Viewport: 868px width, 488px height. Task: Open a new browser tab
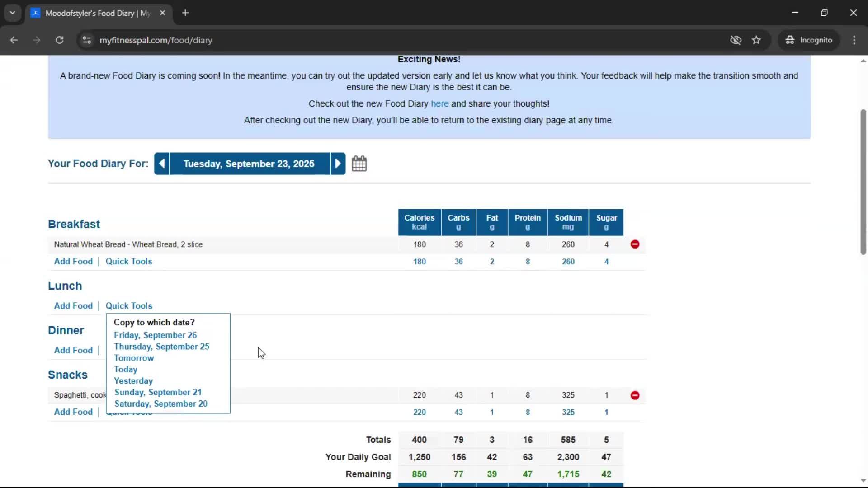[x=185, y=13]
